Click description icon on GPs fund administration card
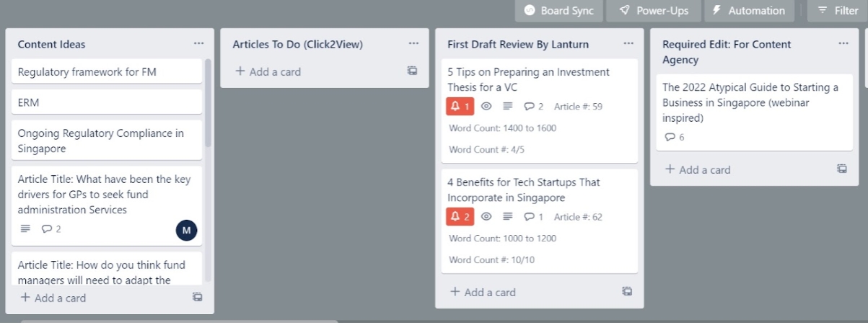 coord(25,229)
